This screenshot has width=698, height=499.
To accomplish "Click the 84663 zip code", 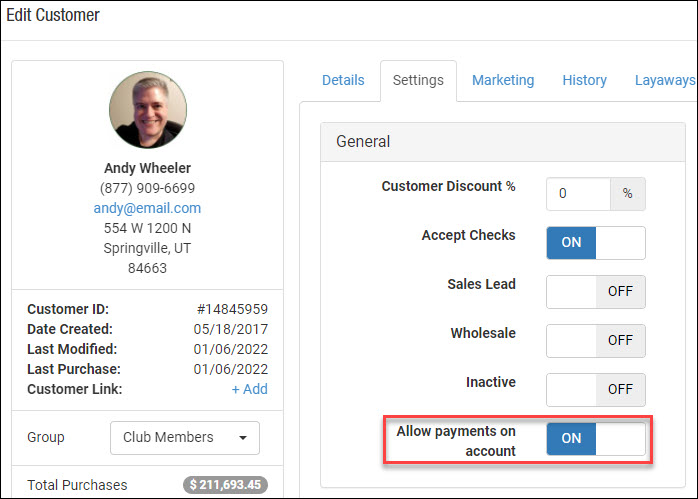I will [x=147, y=268].
